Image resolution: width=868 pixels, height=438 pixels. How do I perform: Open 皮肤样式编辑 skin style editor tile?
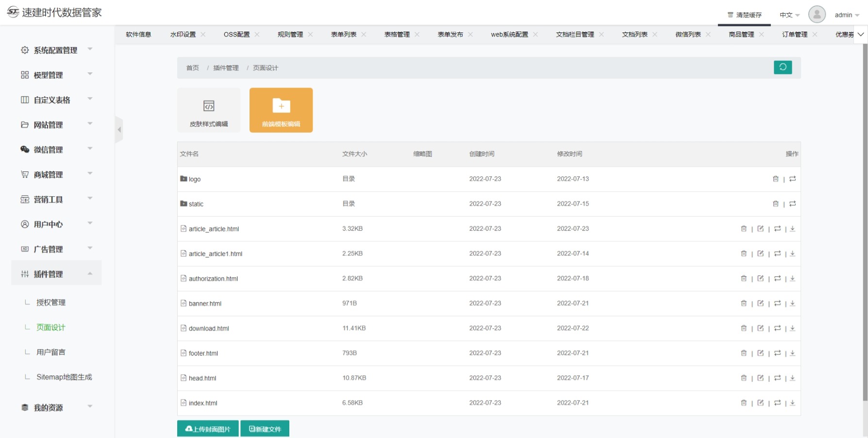click(x=209, y=110)
